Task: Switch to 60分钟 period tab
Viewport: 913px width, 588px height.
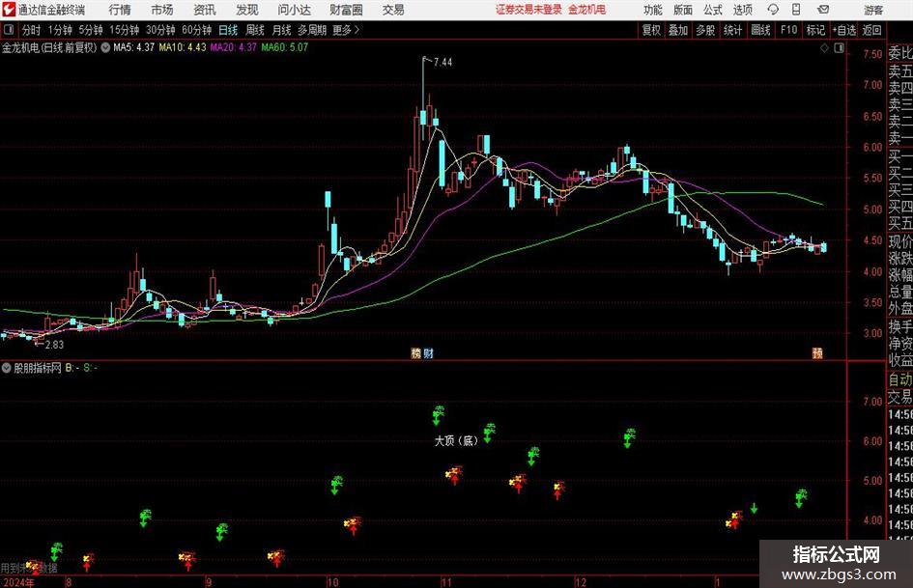Action: (x=197, y=30)
